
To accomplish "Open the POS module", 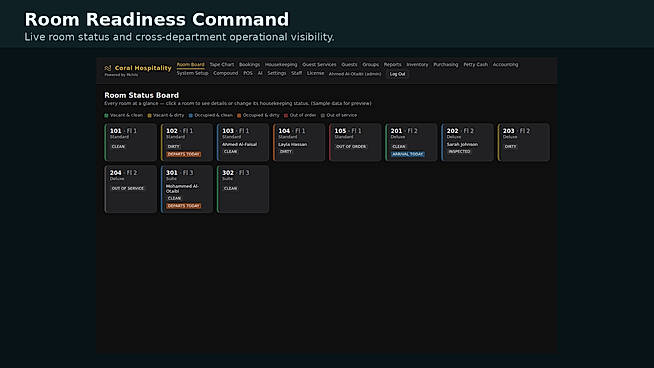I will 248,73.
